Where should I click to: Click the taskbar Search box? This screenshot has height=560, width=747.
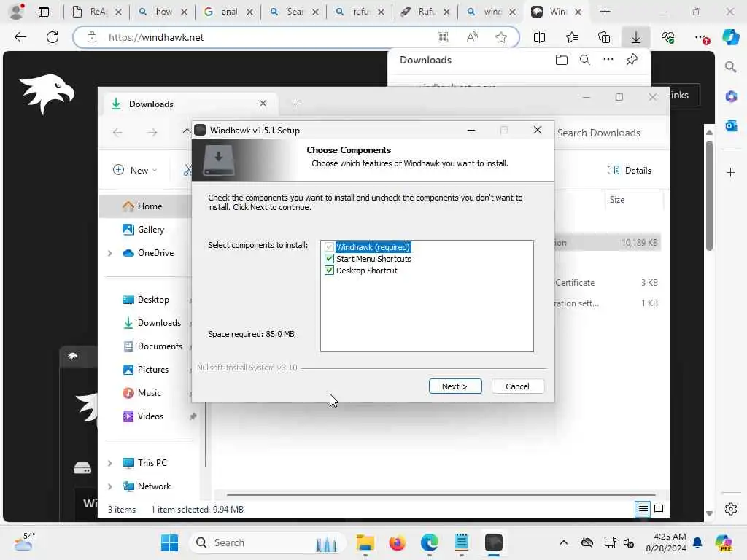[x=267, y=542]
